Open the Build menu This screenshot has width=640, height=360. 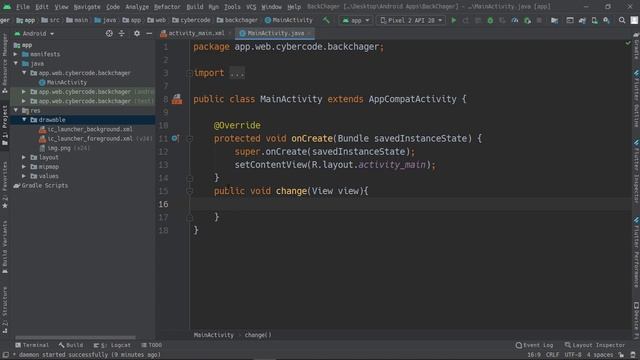point(195,7)
